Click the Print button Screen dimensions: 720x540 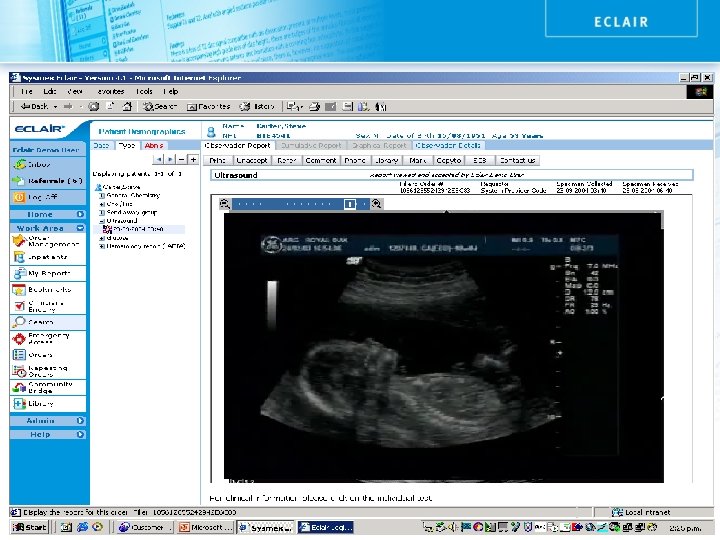coord(218,160)
